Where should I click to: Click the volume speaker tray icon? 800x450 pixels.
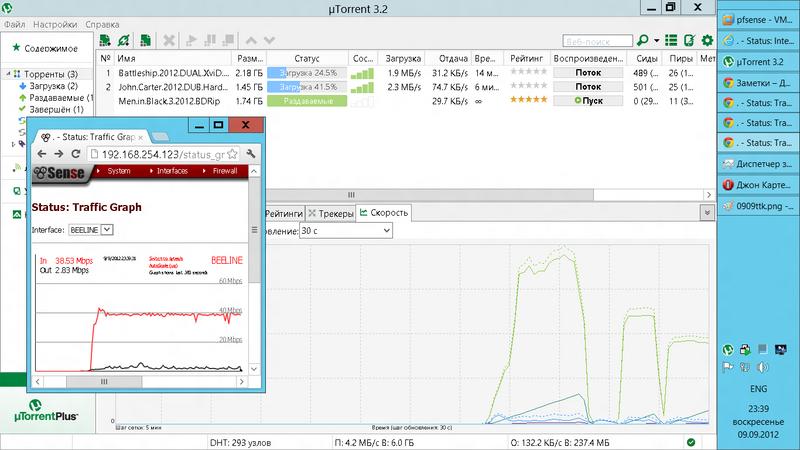pyautogui.click(x=763, y=367)
